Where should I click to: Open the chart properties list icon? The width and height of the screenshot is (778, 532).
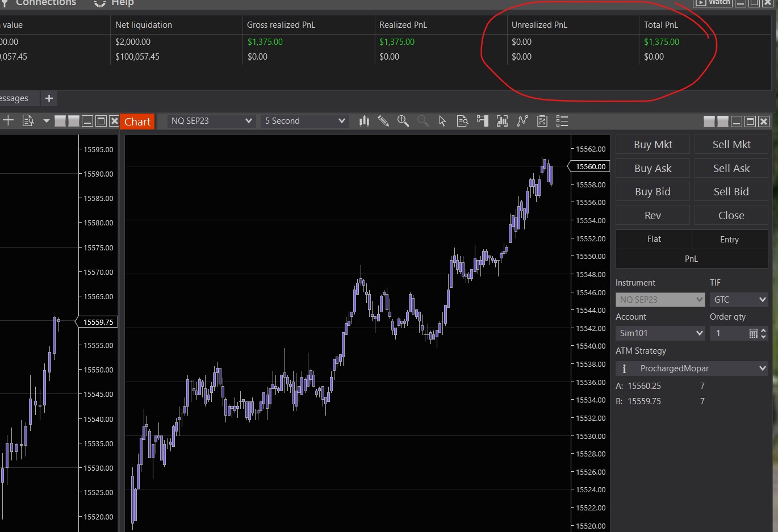point(562,121)
